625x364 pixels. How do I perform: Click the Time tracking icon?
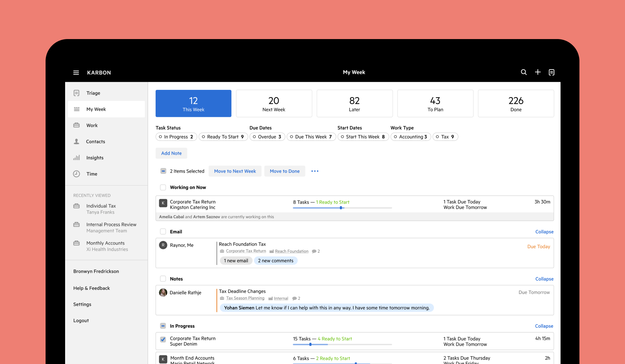tap(76, 174)
